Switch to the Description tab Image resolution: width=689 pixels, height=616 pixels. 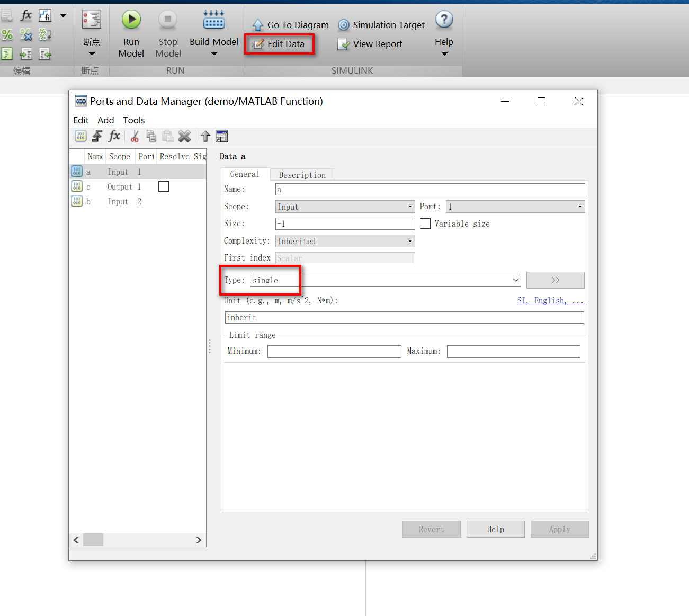pos(302,175)
